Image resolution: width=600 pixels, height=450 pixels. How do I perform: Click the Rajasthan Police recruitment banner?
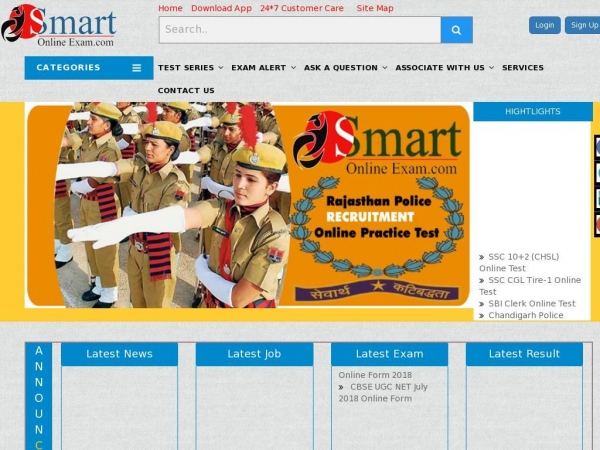(x=249, y=205)
